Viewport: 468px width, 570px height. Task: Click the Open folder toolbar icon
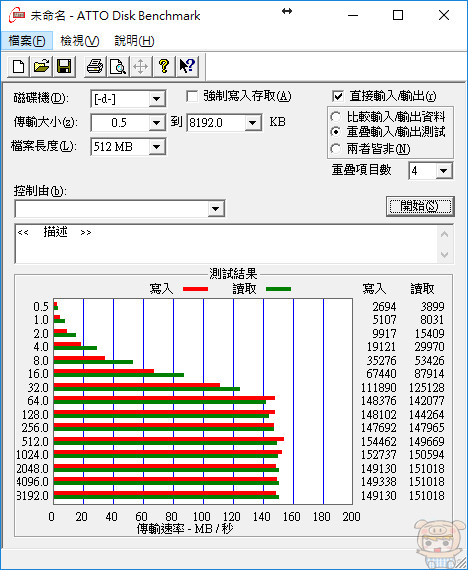(41, 67)
